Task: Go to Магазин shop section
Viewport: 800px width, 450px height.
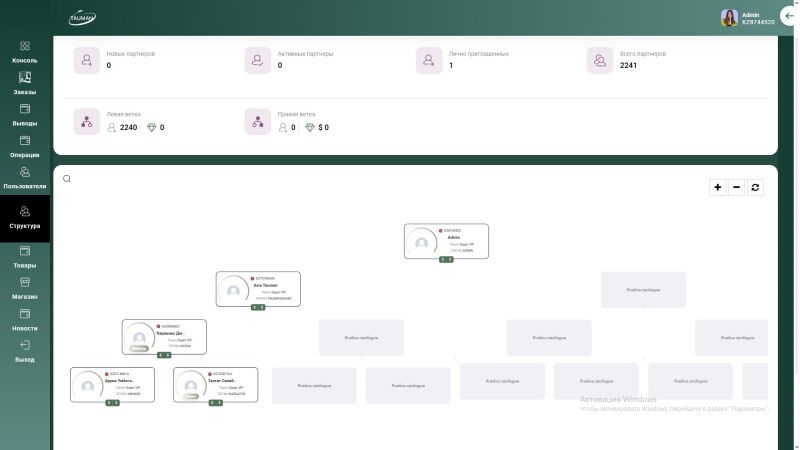Action: click(x=25, y=288)
